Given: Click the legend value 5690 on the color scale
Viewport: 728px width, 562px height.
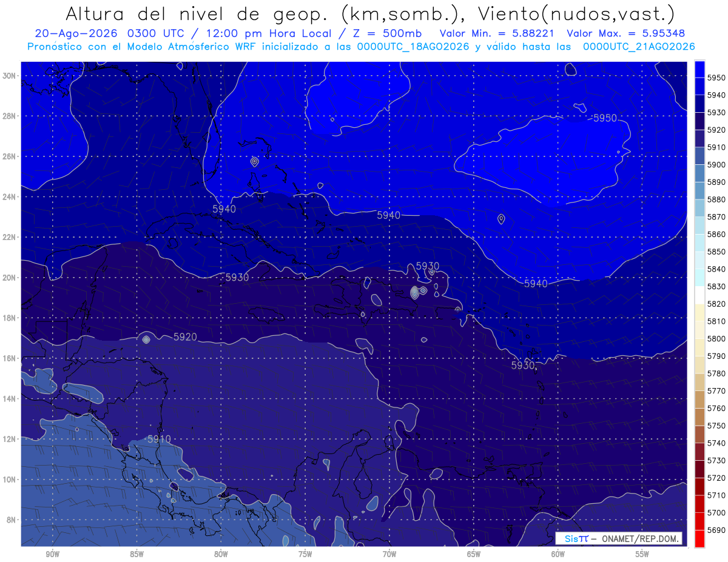Looking at the screenshot, I should pyautogui.click(x=716, y=529).
